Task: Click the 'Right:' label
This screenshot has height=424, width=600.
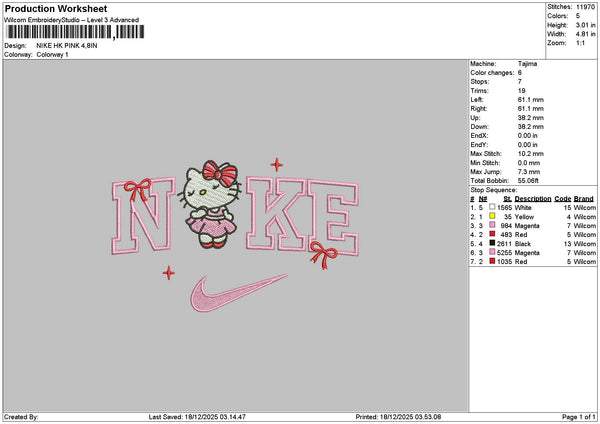Action: point(479,109)
